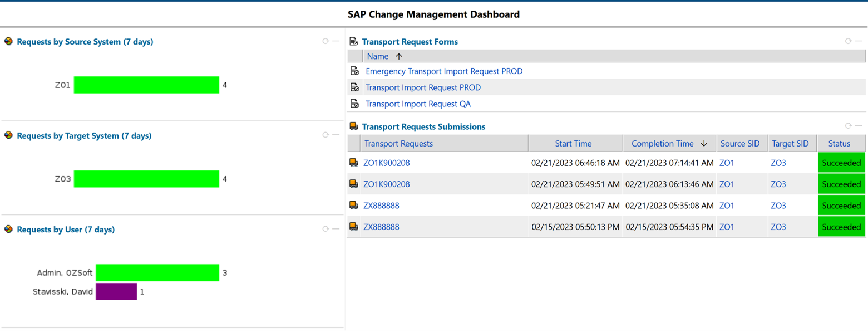Click the truck icon of the 06:46:18 AM submission
The image size is (868, 332).
click(353, 163)
